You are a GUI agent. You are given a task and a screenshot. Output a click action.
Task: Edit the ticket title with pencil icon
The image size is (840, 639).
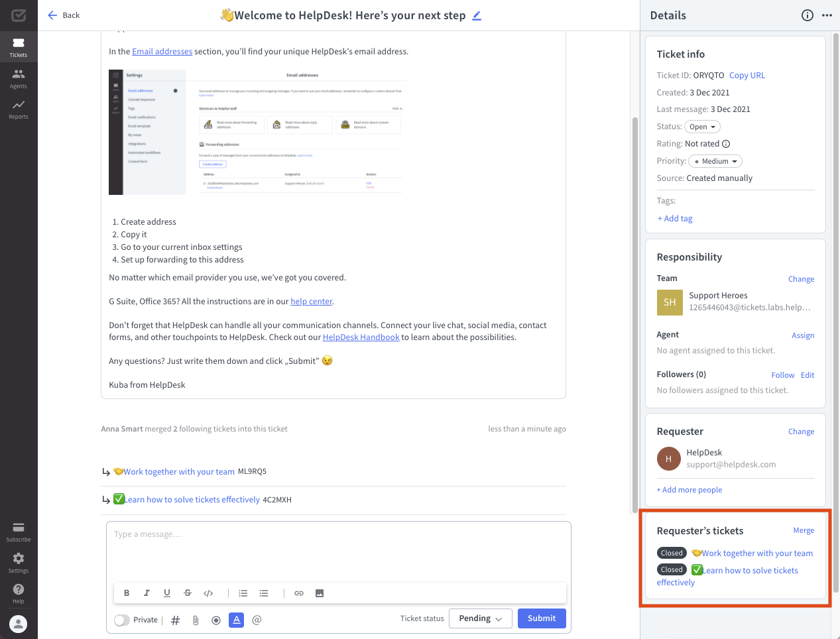(477, 15)
